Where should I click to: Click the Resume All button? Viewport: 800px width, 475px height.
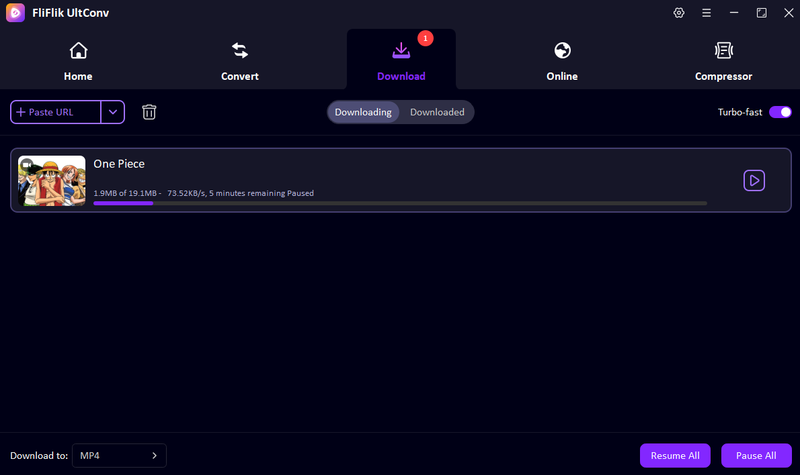click(x=675, y=455)
